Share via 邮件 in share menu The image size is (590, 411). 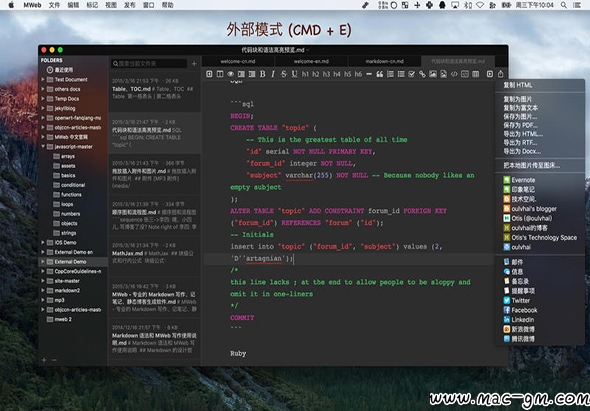[540, 262]
